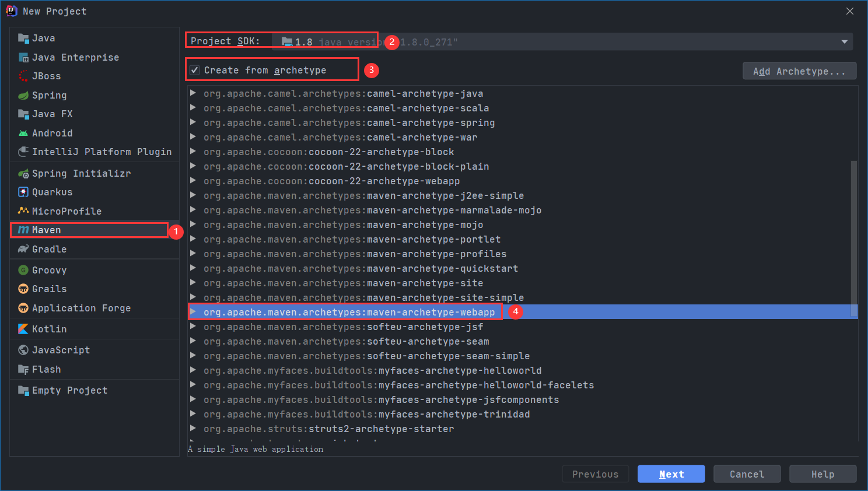Image resolution: width=868 pixels, height=491 pixels.
Task: Click the Spring Initializr icon
Action: [23, 173]
